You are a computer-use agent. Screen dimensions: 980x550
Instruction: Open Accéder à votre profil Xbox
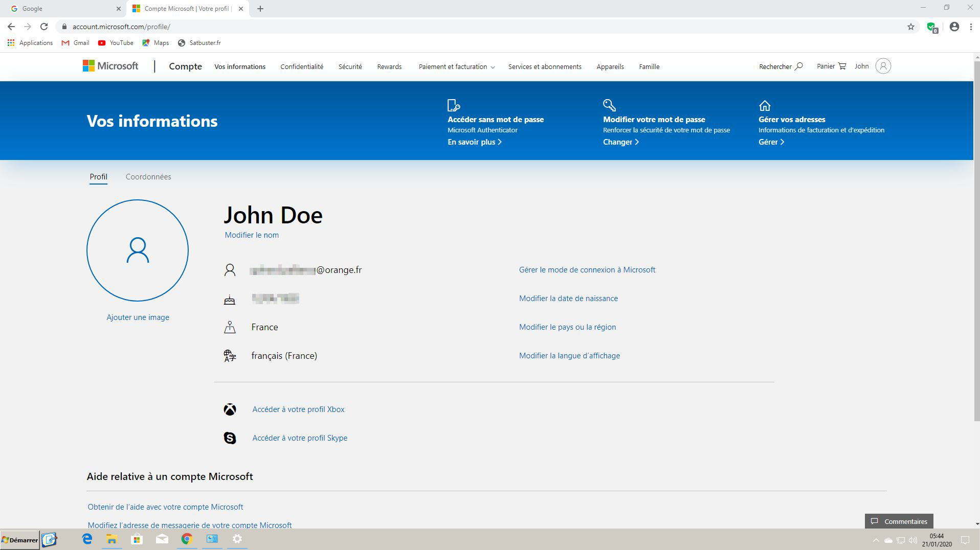coord(298,409)
